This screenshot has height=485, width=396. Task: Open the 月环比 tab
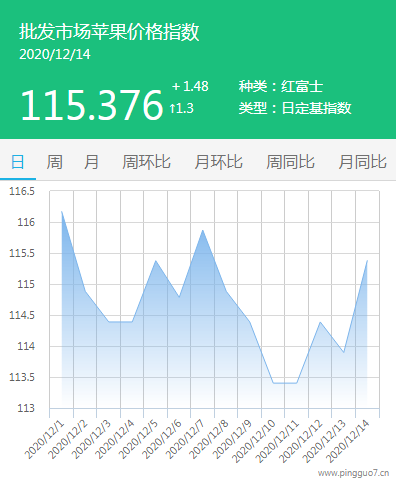coord(219,162)
